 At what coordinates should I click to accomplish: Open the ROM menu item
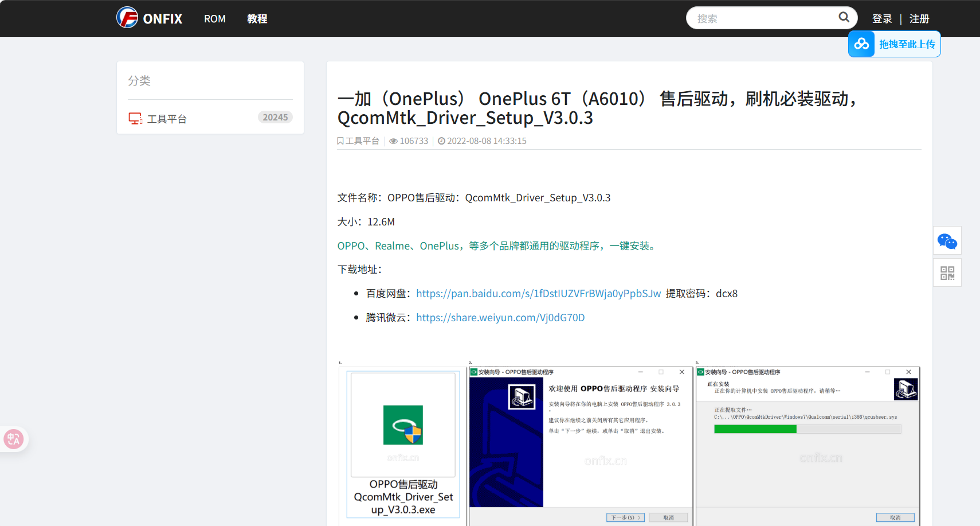tap(215, 19)
